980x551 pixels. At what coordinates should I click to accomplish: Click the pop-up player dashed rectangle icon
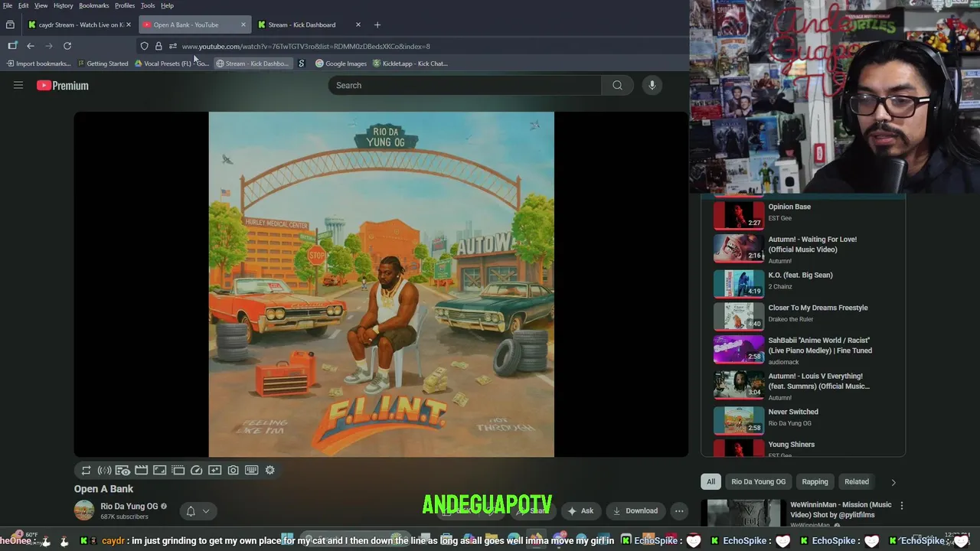[178, 470]
